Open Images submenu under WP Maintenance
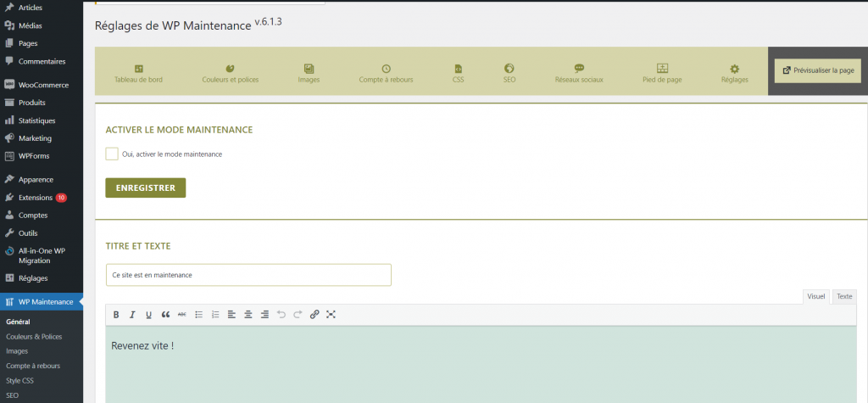The width and height of the screenshot is (868, 403). tap(17, 351)
